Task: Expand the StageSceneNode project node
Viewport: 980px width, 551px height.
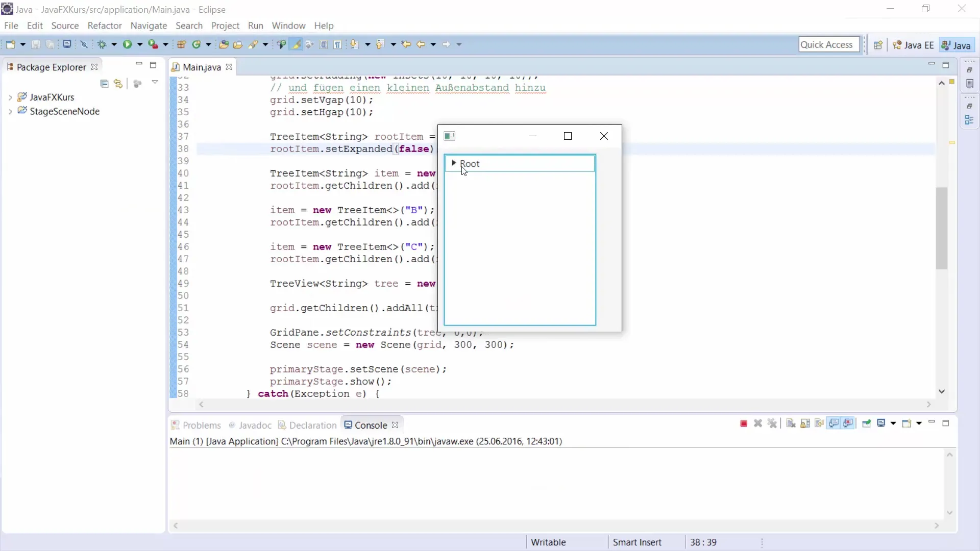Action: [x=10, y=112]
